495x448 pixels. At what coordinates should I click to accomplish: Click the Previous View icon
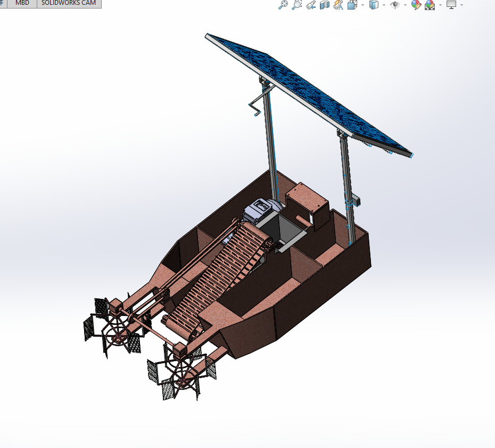(x=310, y=5)
